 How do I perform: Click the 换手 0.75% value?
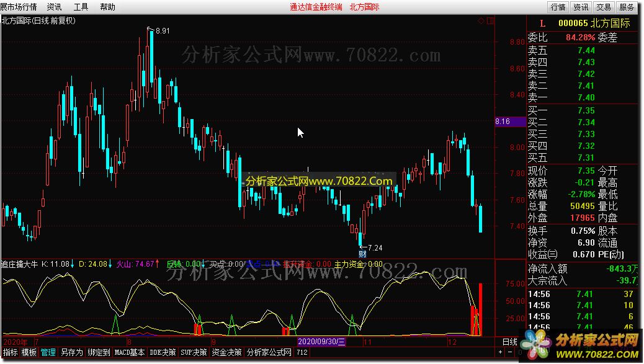583,231
